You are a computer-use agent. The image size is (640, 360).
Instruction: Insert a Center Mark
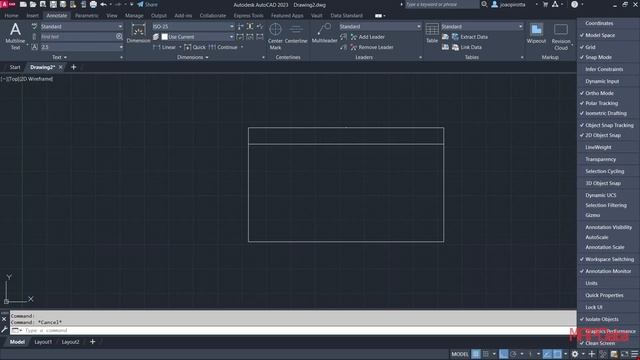pyautogui.click(x=276, y=36)
